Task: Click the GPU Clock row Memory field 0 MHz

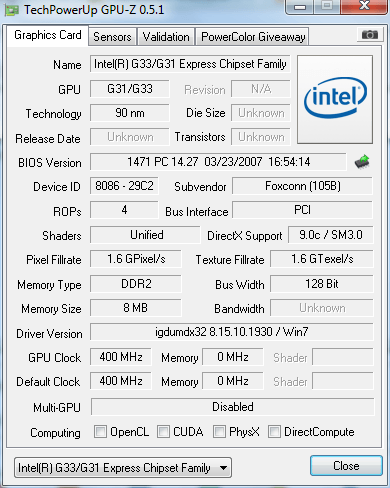Action: [x=233, y=357]
